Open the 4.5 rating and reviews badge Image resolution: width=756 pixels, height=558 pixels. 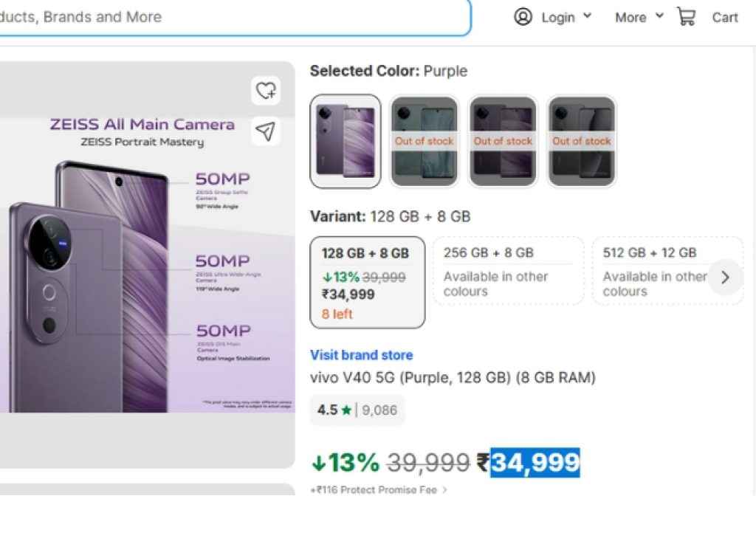(357, 410)
